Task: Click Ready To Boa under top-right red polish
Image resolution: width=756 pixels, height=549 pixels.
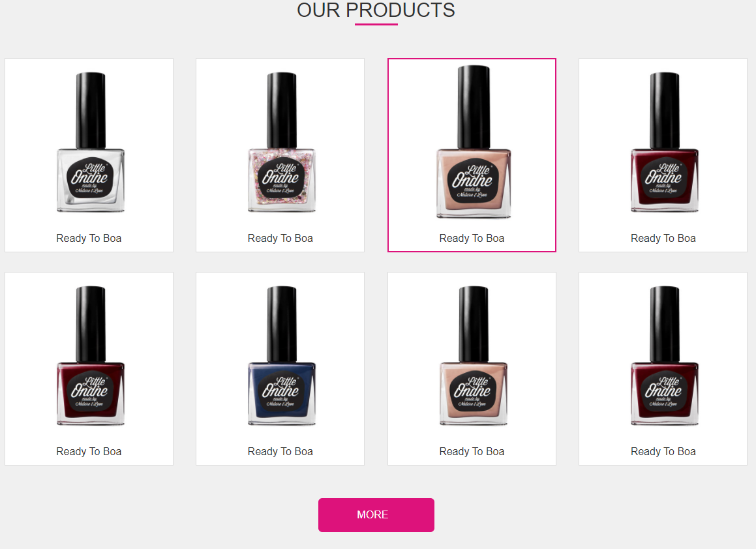Action: (663, 238)
